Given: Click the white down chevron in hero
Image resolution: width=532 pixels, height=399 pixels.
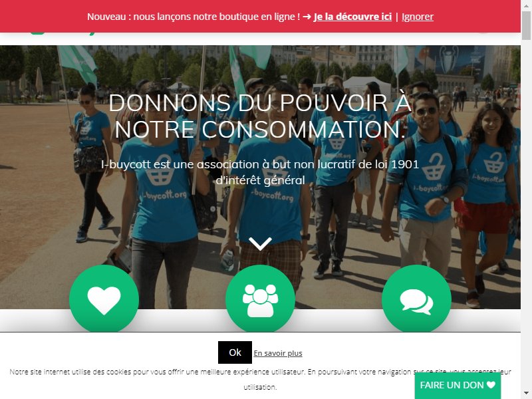Looking at the screenshot, I should click(x=260, y=243).
